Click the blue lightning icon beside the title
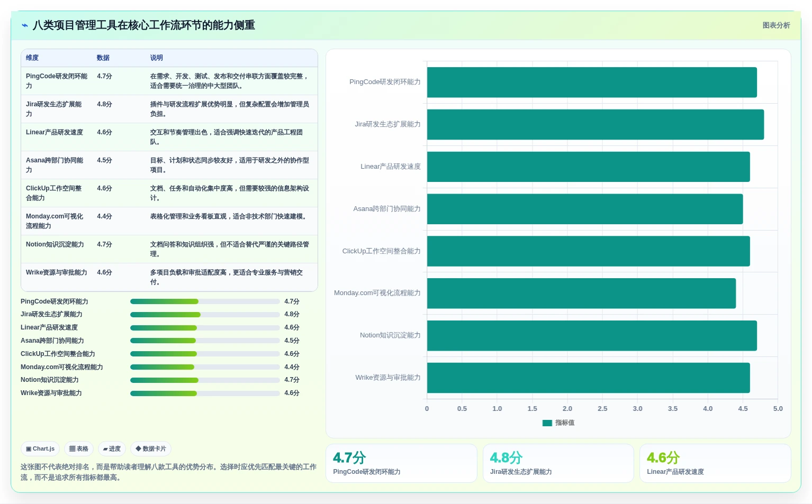This screenshot has width=812, height=504. click(x=25, y=25)
